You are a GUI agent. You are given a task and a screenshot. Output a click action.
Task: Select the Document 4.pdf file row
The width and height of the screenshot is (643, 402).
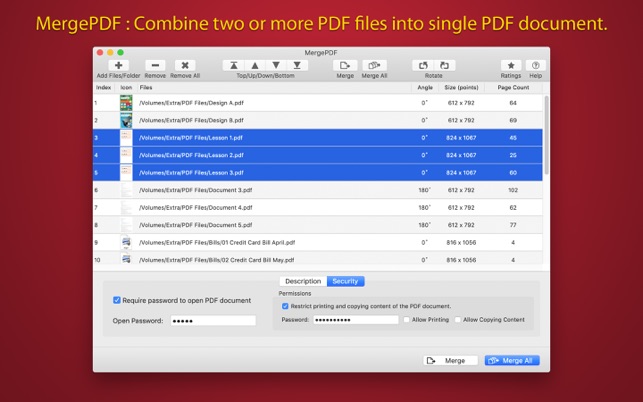318,208
